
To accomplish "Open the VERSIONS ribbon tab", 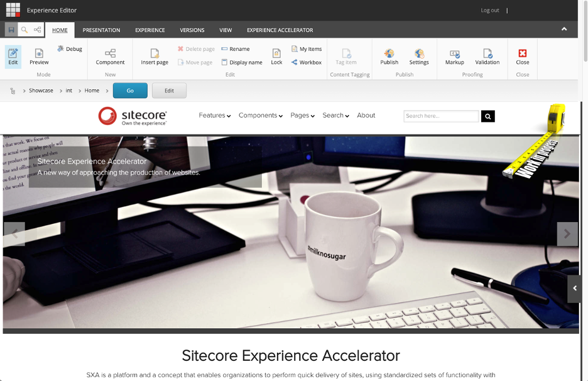I will [x=192, y=30].
